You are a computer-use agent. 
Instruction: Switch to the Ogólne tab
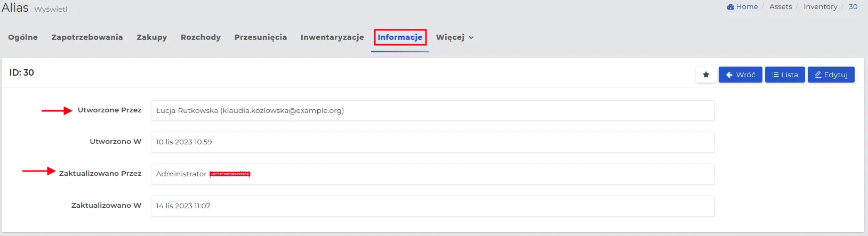[x=23, y=37]
